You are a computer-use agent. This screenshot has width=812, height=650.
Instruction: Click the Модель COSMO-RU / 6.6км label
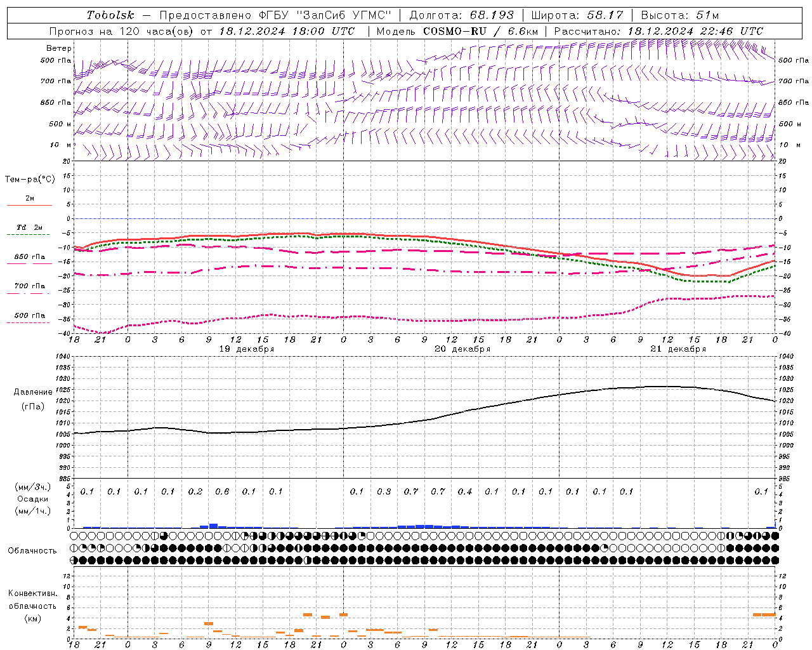coord(457,31)
